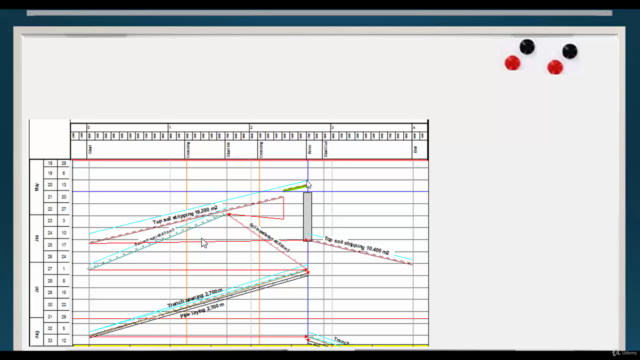Select the gray River crossing bar
The width and height of the screenshot is (640, 360).
(307, 216)
